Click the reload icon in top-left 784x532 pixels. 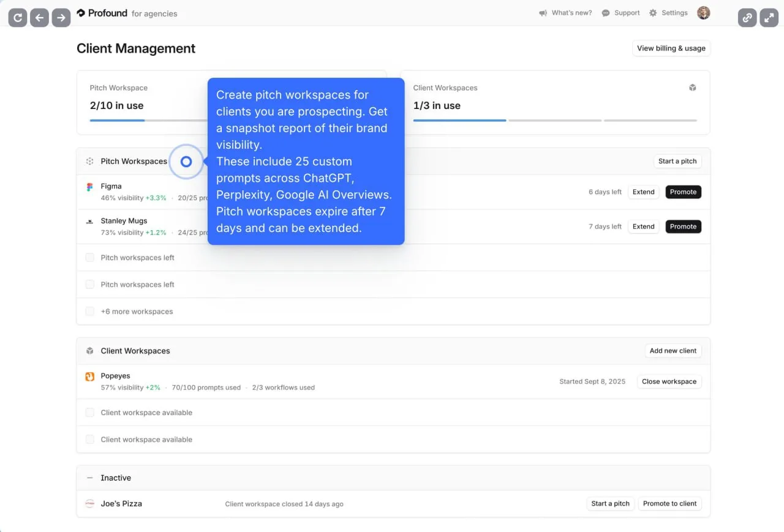(18, 18)
